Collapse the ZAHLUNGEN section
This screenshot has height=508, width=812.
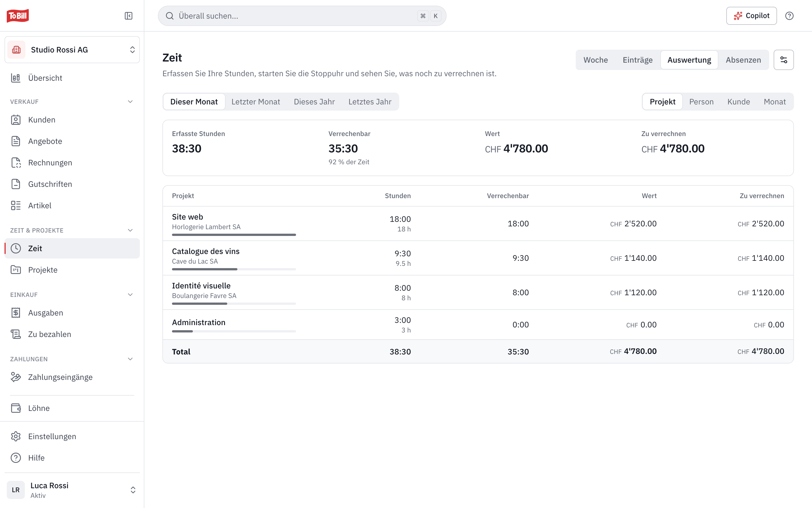coord(130,359)
